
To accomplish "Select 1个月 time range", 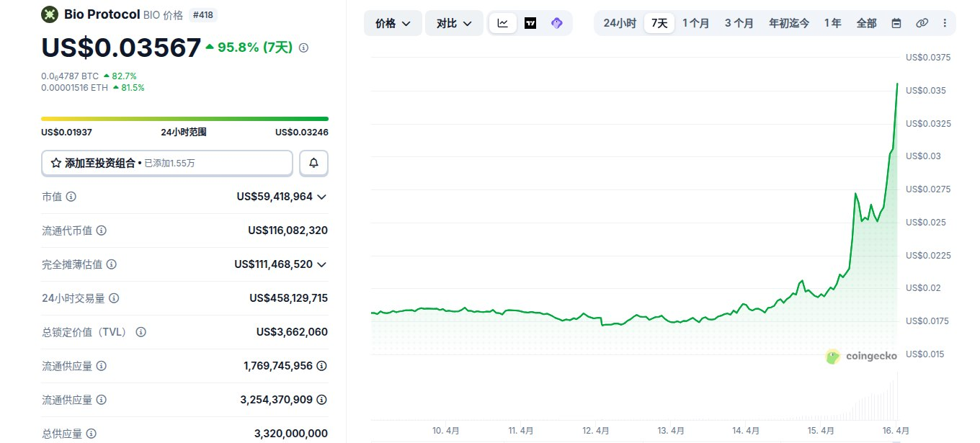I will coord(696,23).
